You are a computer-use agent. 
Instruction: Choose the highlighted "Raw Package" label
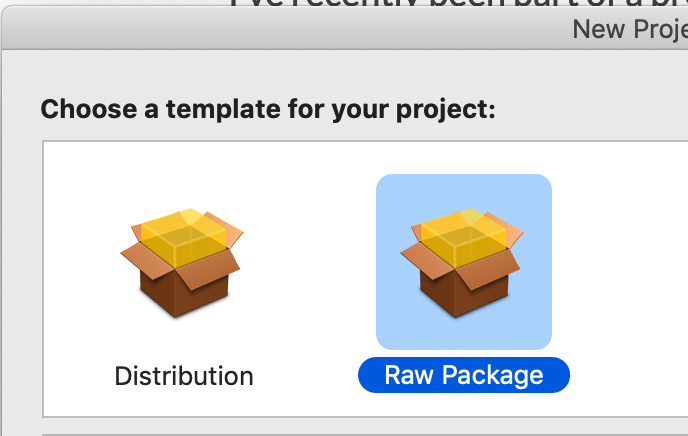point(464,375)
